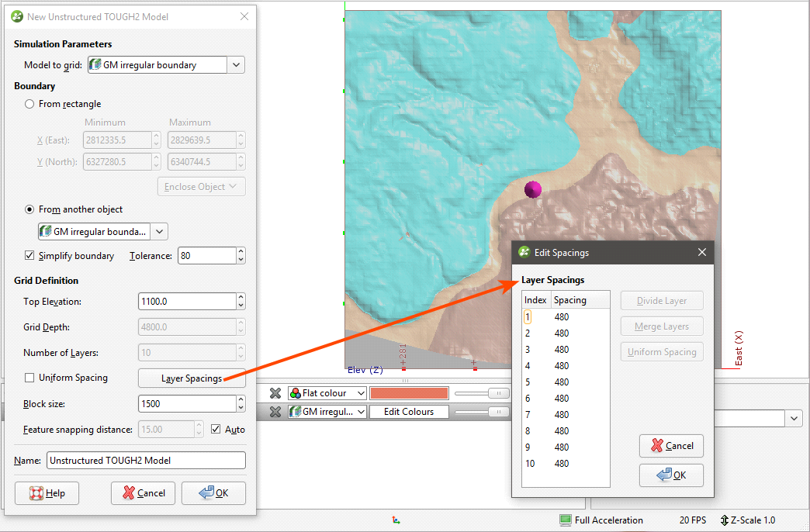The image size is (810, 532).
Task: Enable the Uniform Spacing checkbox
Action: [29, 378]
